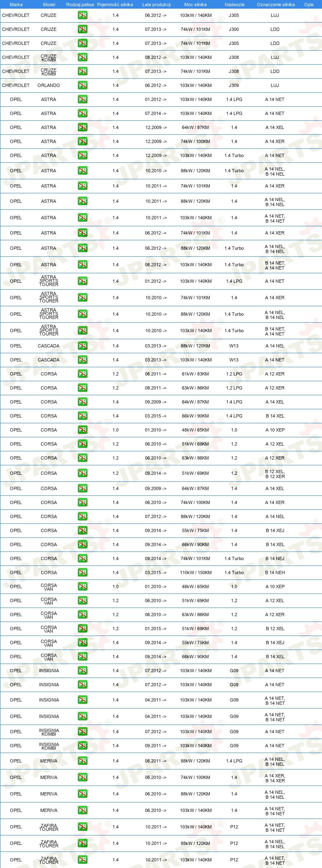Click fuel icon in Cruze J305 LUJ row
This screenshot has width=322, height=868.
(83, 15)
